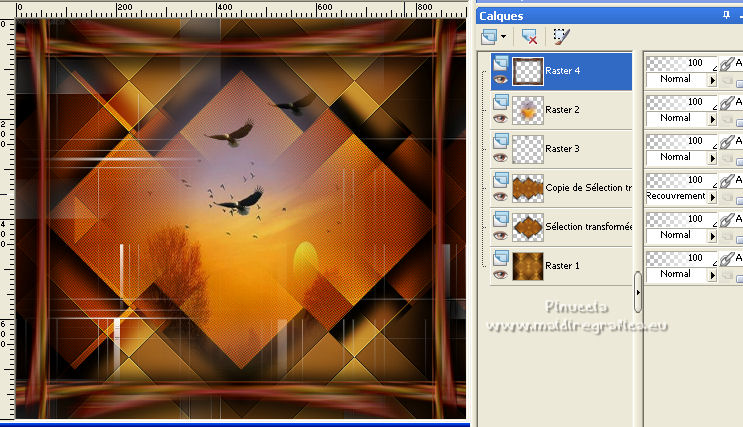Select layer named Raster 1

click(562, 265)
